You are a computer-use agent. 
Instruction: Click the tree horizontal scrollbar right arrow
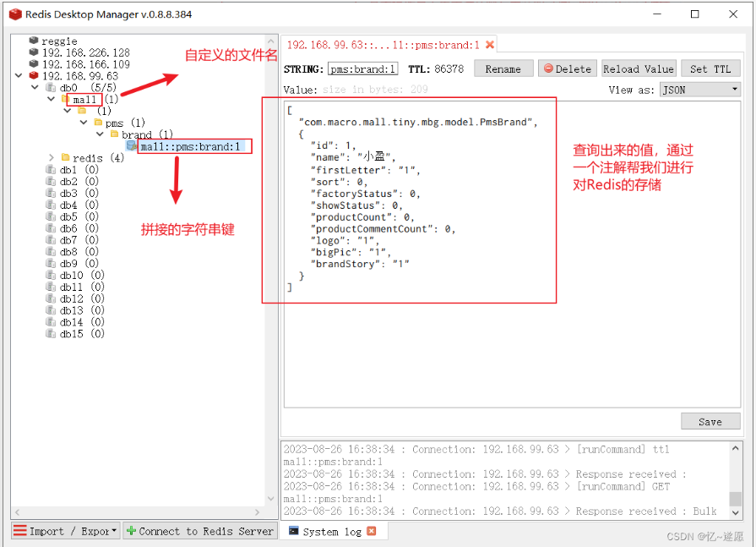[257, 511]
